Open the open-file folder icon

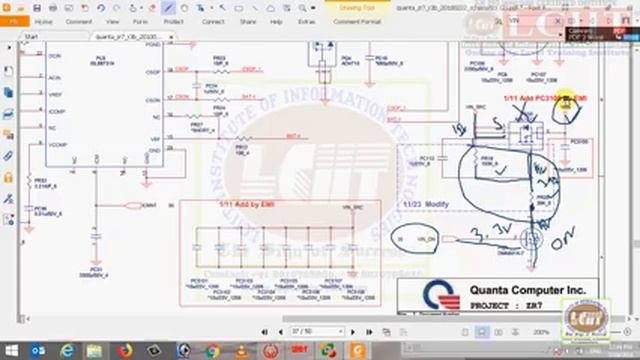[21, 8]
